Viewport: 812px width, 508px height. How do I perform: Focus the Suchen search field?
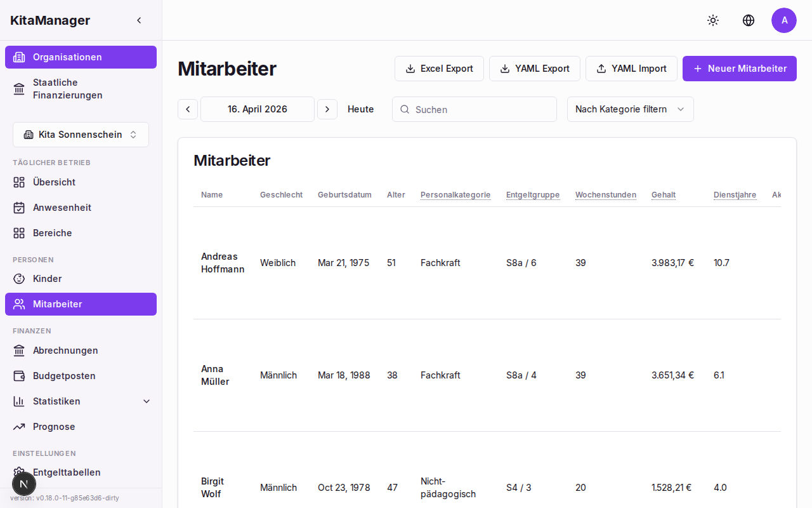click(x=482, y=109)
